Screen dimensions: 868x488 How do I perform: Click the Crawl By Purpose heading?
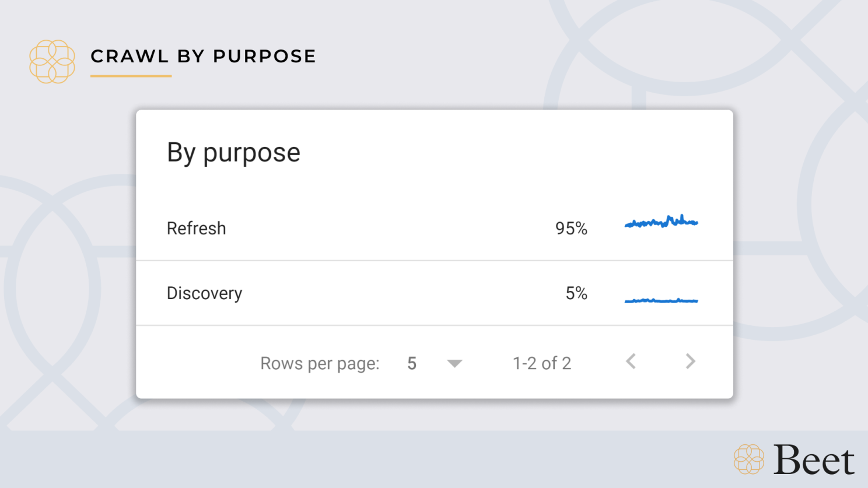coord(203,56)
